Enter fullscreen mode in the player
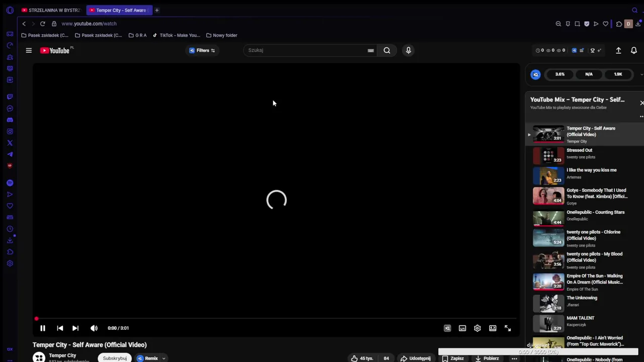The image size is (644, 362). click(508, 328)
